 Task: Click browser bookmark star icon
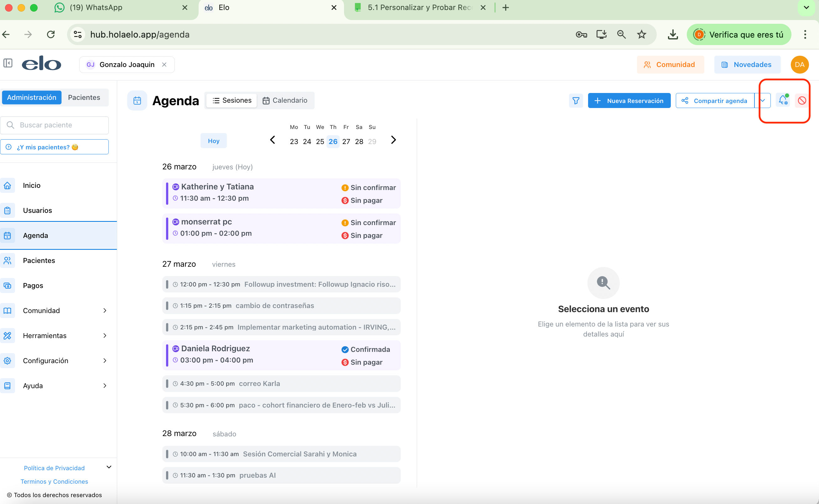click(x=641, y=34)
